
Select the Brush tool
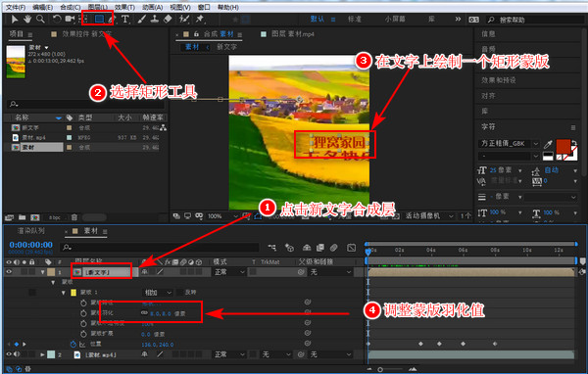pos(141,19)
